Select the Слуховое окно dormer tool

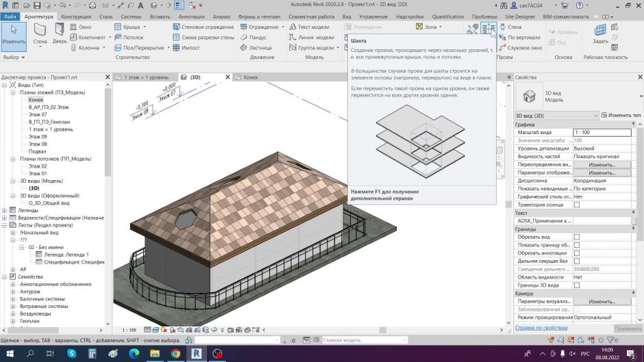(521, 48)
